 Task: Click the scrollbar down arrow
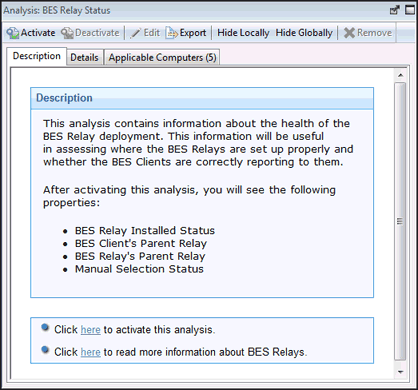click(400, 372)
